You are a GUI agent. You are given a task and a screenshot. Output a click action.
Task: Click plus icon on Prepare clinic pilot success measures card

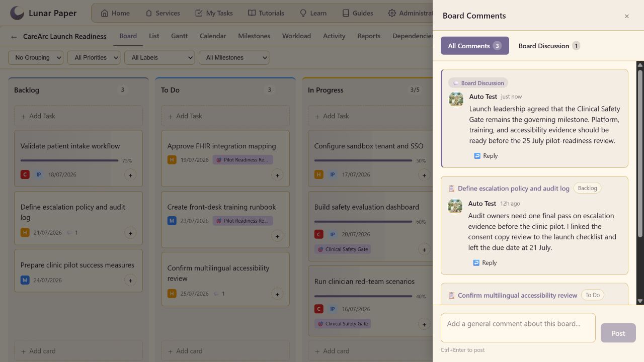tap(130, 280)
